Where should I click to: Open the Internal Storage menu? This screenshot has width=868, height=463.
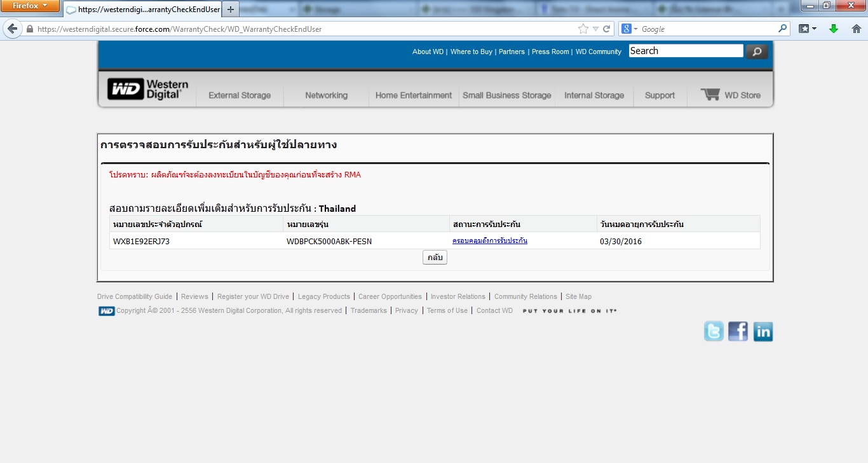[x=594, y=95]
